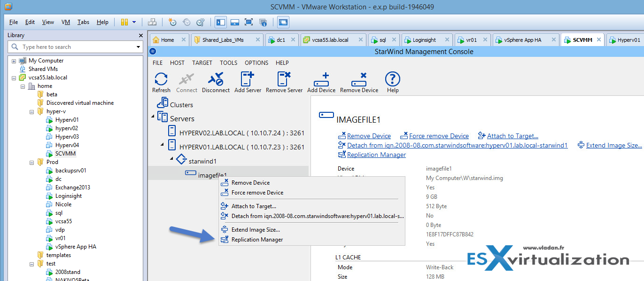Collapse the test folder
Viewport: 644px width, 281px height.
click(x=31, y=264)
